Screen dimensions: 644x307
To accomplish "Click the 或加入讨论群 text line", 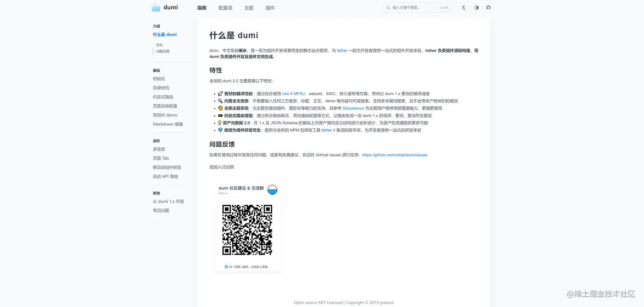I will pos(222,167).
